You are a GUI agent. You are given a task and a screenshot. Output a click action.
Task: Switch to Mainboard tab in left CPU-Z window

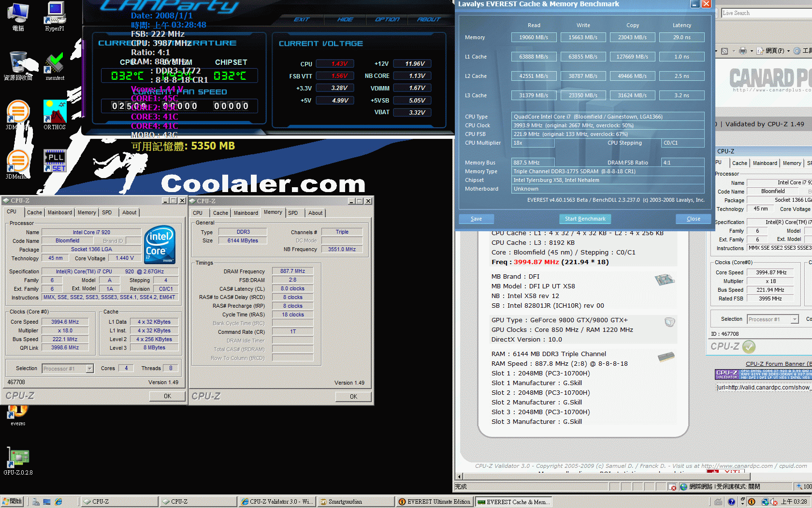(59, 212)
